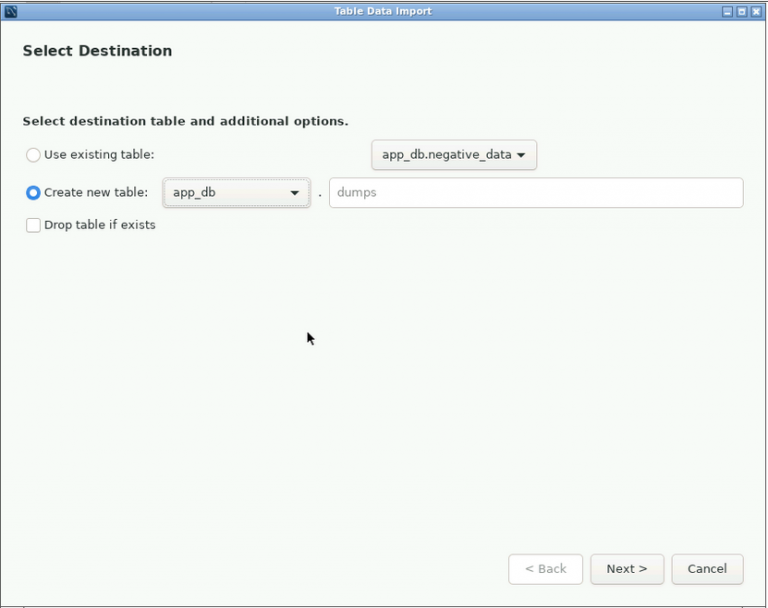Click the Next button
The width and height of the screenshot is (768, 608).
[x=626, y=569]
